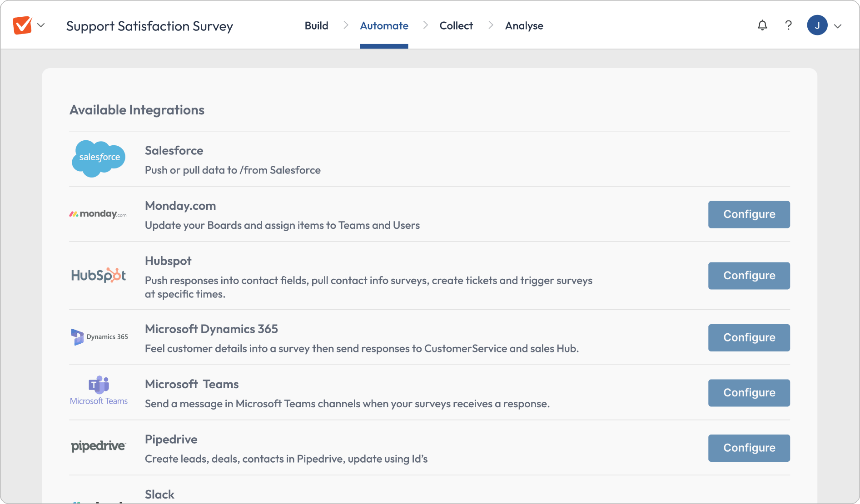Click the HubSpot logo

pos(99,275)
